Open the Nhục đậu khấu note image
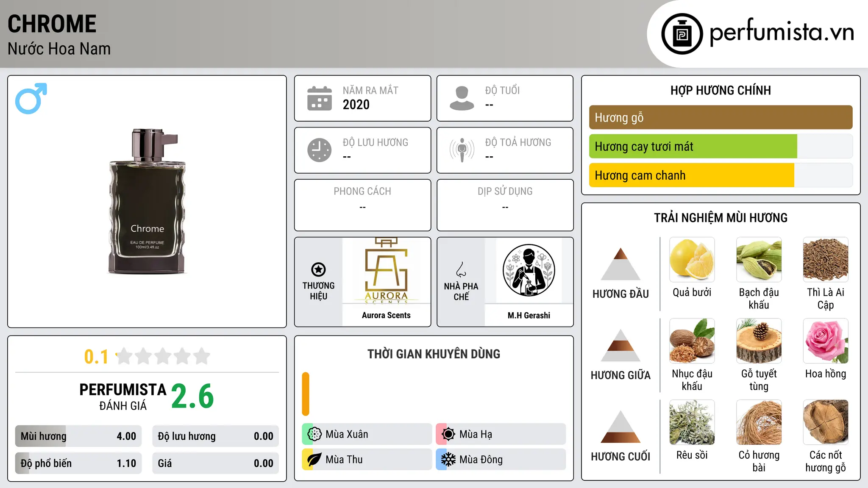 click(692, 341)
